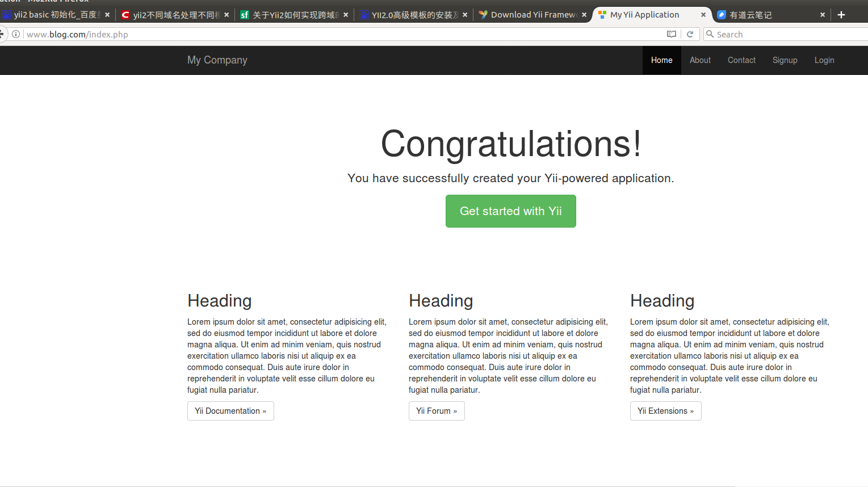The height and width of the screenshot is (487, 868).
Task: Go to Signup in navbar
Action: tap(785, 60)
